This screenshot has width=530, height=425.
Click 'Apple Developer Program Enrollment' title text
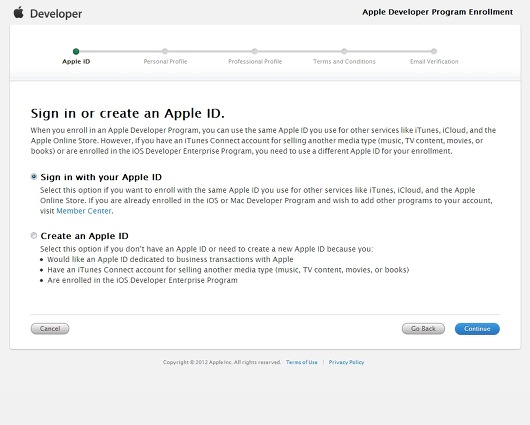(438, 12)
